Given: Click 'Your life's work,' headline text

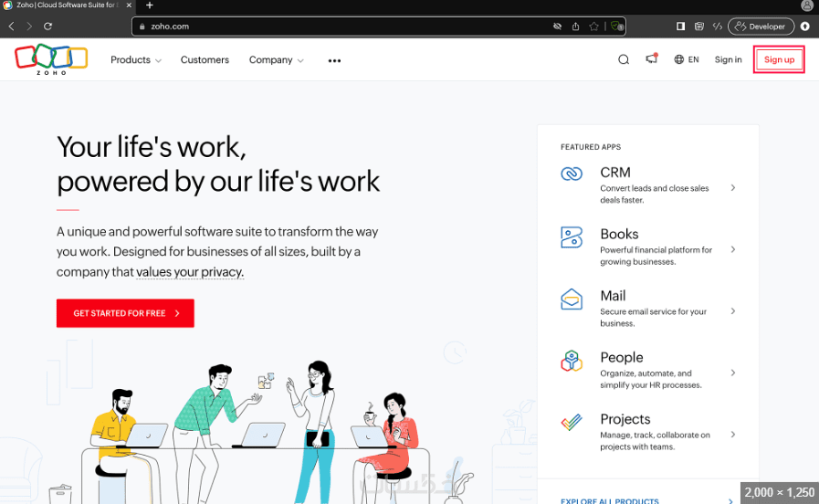Looking at the screenshot, I should tap(152, 147).
